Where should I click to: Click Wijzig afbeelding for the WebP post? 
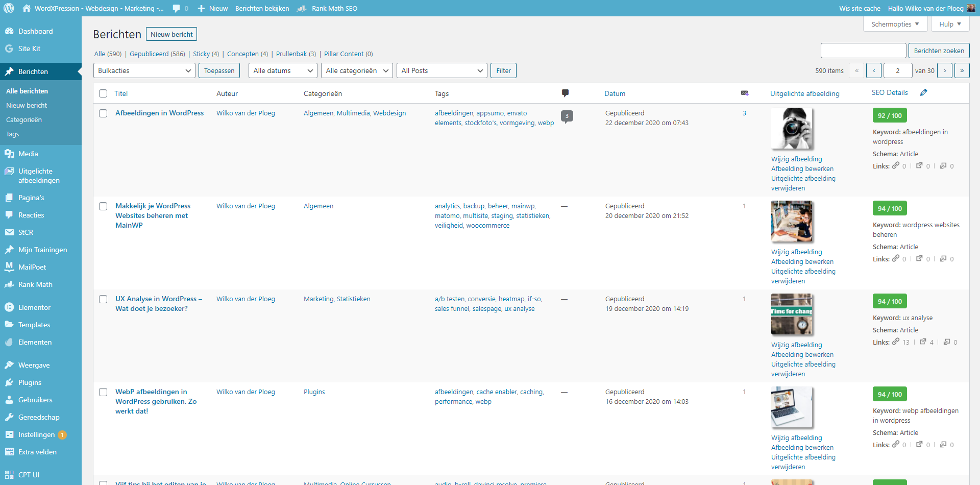click(797, 438)
